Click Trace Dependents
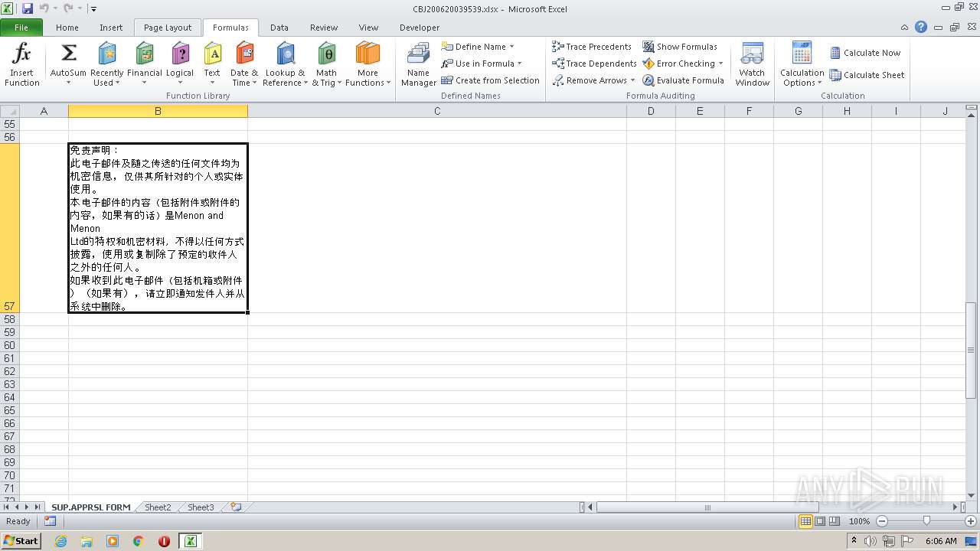This screenshot has height=551, width=980. coord(594,64)
